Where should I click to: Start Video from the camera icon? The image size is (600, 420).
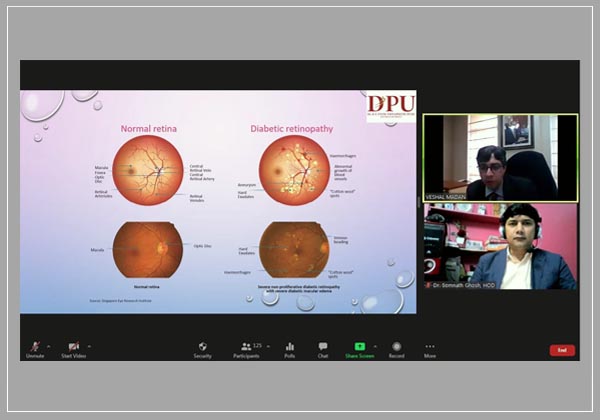(73, 347)
